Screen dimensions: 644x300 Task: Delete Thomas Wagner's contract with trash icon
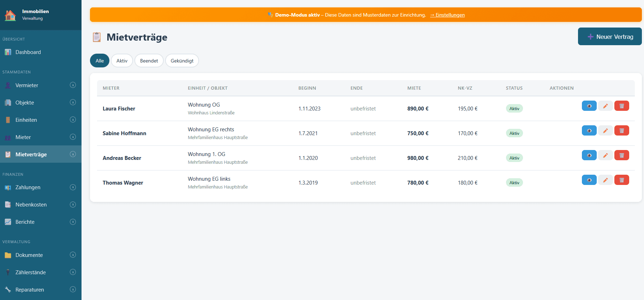[x=621, y=180]
